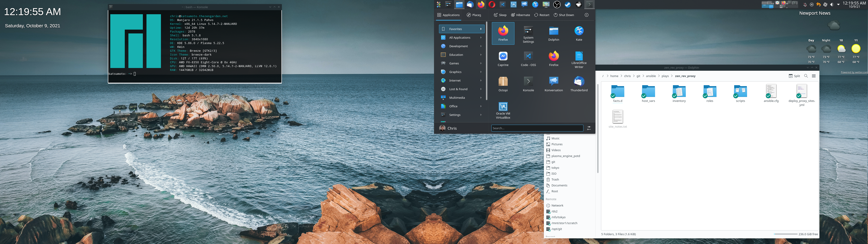The image size is (868, 244).
Task: Expand the Internet category
Action: pyautogui.click(x=462, y=81)
